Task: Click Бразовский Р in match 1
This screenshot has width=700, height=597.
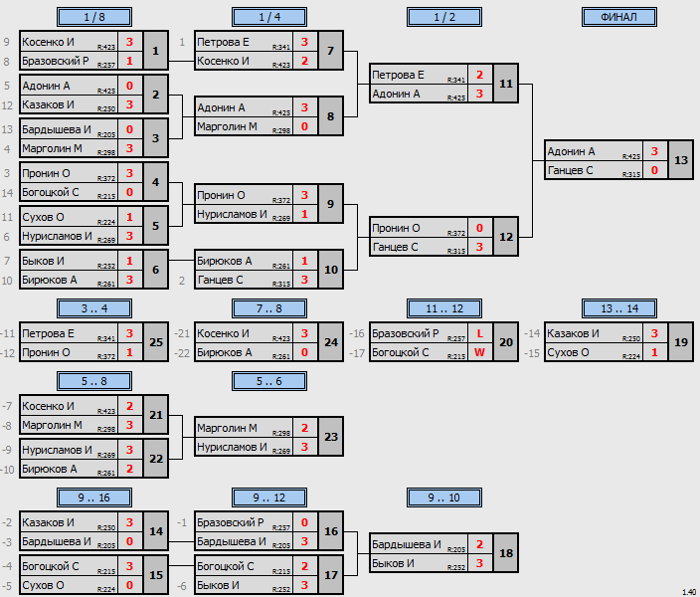Action: click(x=56, y=61)
